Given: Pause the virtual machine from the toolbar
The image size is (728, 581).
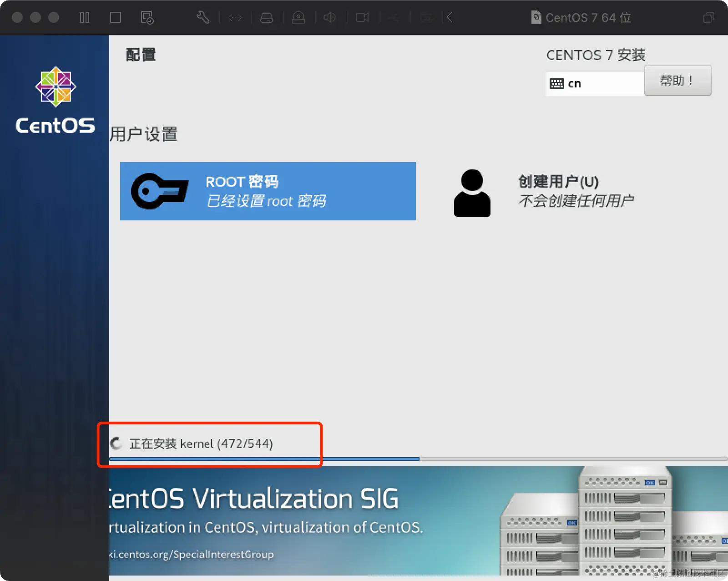Looking at the screenshot, I should click(85, 17).
